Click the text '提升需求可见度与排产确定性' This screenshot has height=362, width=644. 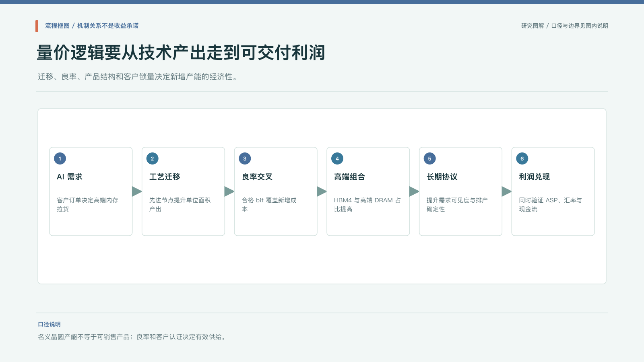[x=457, y=204]
